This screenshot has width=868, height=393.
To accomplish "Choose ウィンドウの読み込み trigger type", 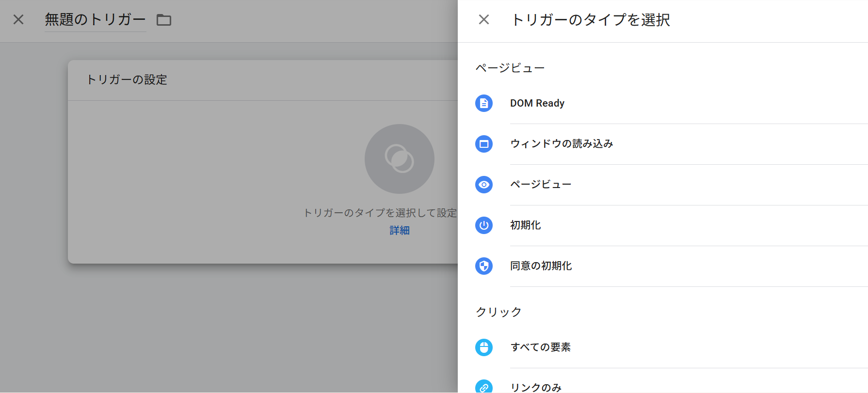I will pyautogui.click(x=561, y=144).
